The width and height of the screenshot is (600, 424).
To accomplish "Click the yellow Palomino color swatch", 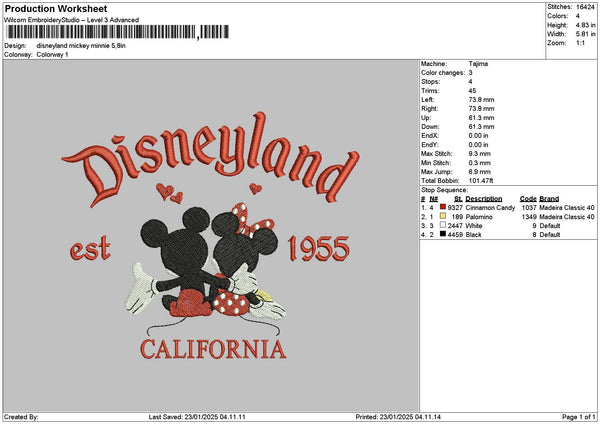I will [x=443, y=216].
